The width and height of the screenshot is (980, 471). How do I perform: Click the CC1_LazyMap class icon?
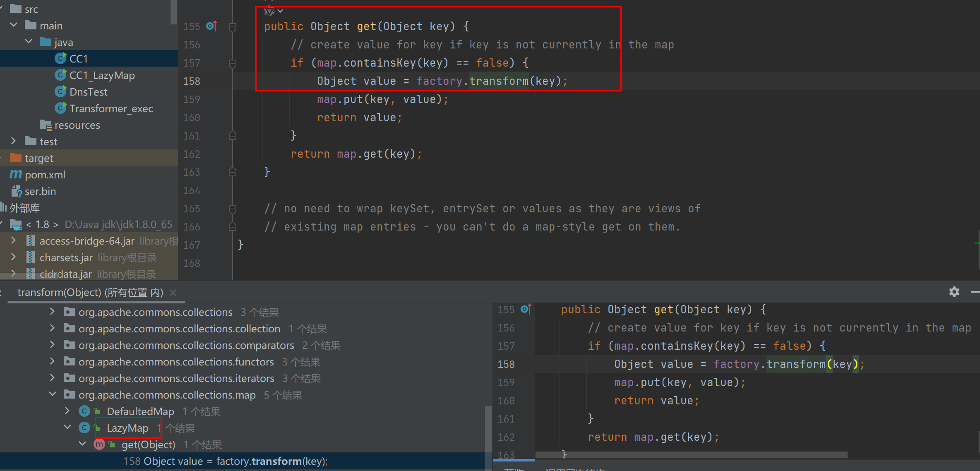(61, 75)
